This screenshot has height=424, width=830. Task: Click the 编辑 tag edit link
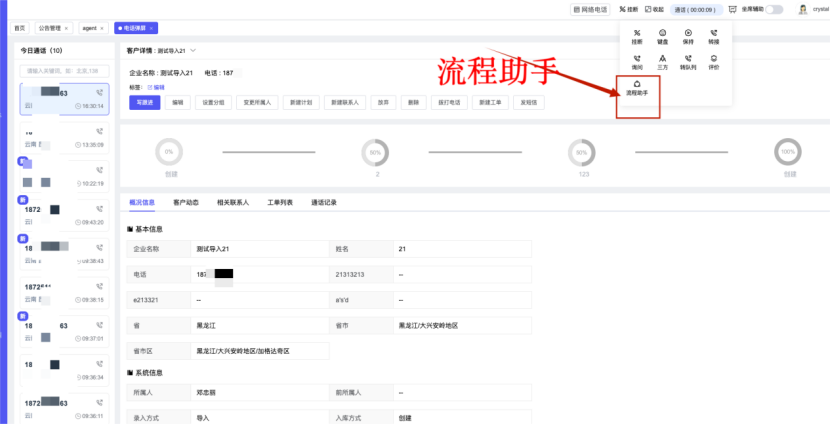(158, 88)
